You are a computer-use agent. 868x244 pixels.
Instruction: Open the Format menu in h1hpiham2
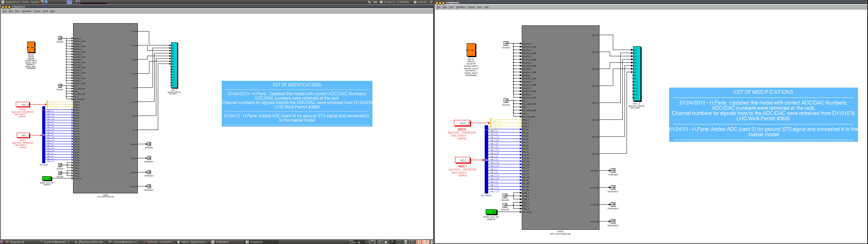pyautogui.click(x=37, y=11)
